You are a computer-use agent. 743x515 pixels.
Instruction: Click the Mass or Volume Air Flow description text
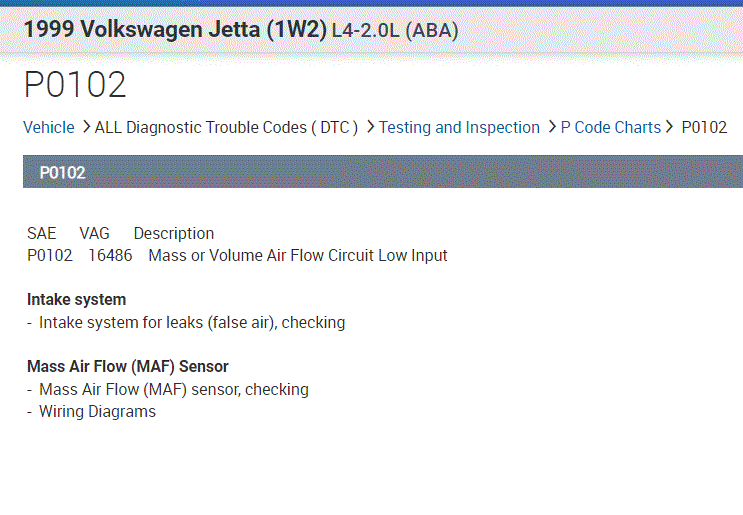pos(298,255)
